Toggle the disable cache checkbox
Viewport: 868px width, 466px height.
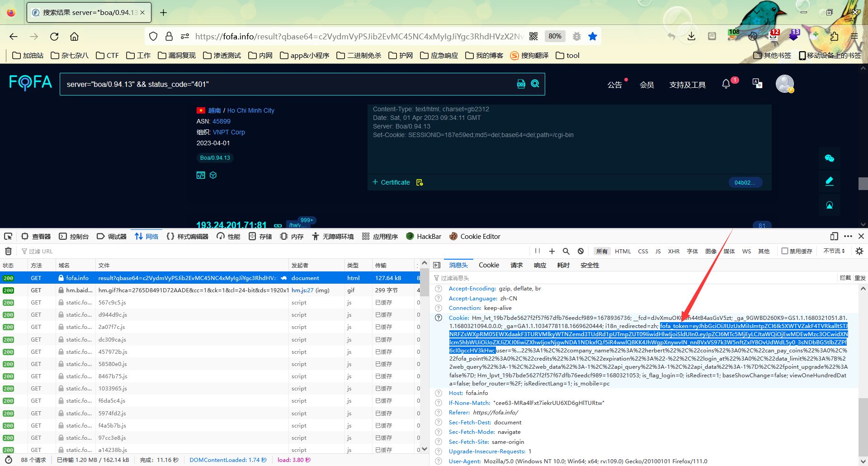point(785,251)
